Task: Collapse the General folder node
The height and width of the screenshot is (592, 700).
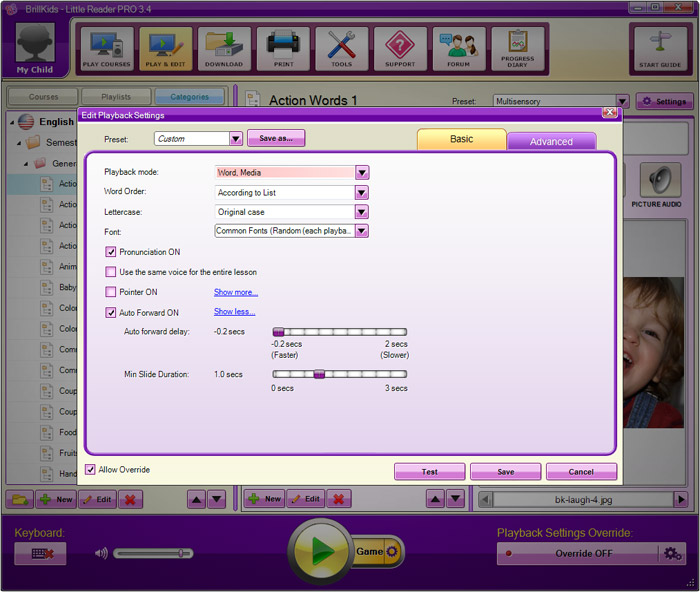Action: tap(26, 164)
